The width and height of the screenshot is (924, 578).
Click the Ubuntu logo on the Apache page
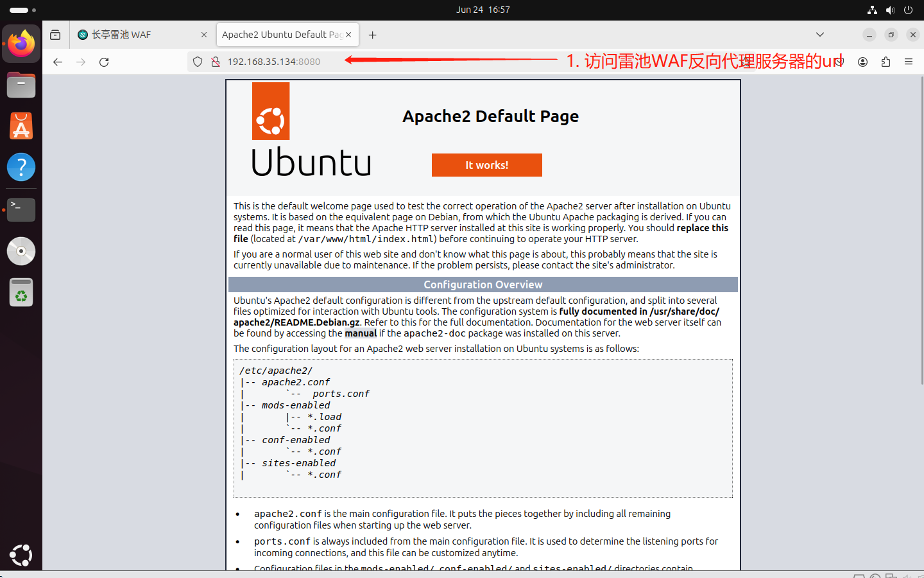(x=311, y=129)
